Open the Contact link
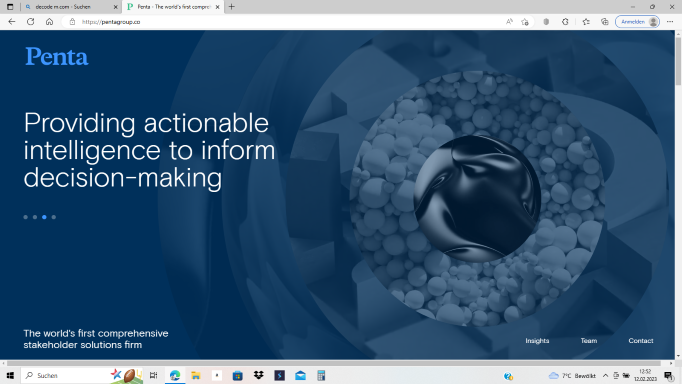Screen dimensions: 682x384 [641, 341]
